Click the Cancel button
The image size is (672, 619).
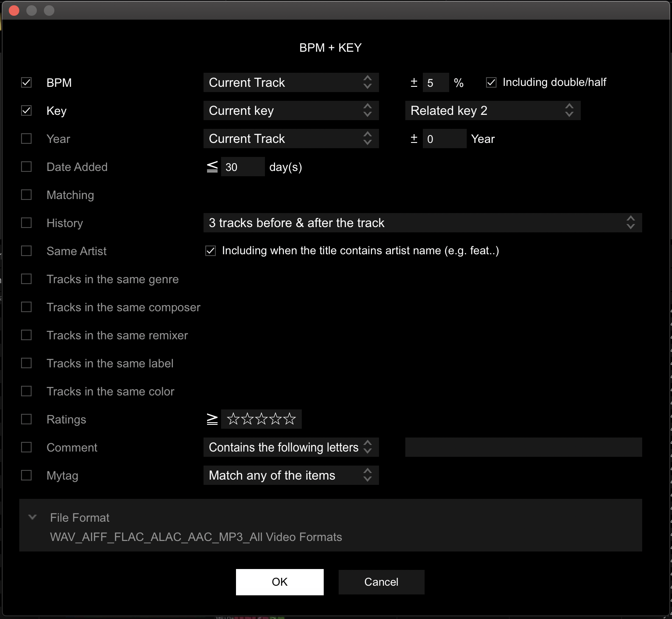pyautogui.click(x=381, y=582)
